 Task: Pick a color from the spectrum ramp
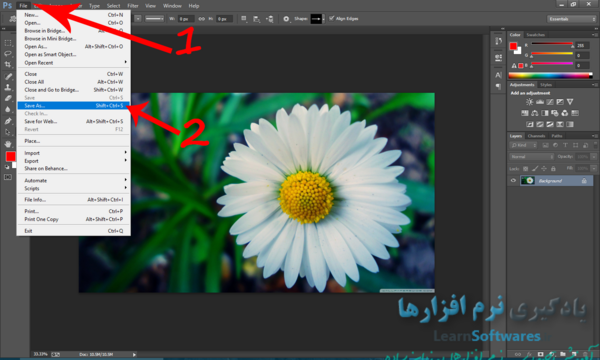click(x=550, y=75)
